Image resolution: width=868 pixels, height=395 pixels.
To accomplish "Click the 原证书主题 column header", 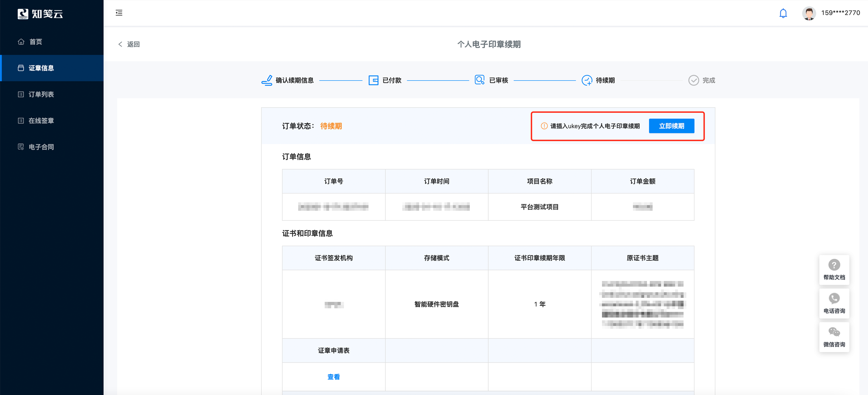I will click(x=643, y=258).
